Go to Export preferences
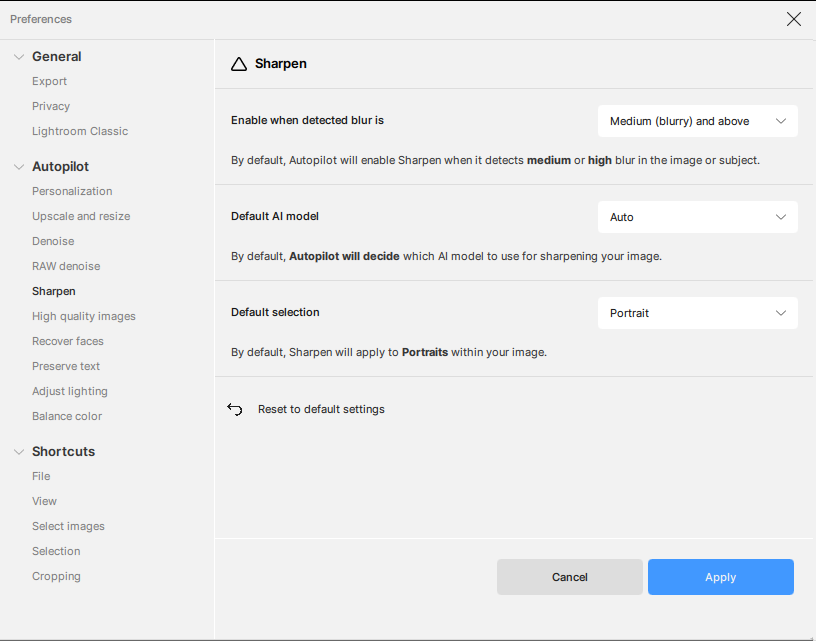The width and height of the screenshot is (816, 641). (50, 82)
